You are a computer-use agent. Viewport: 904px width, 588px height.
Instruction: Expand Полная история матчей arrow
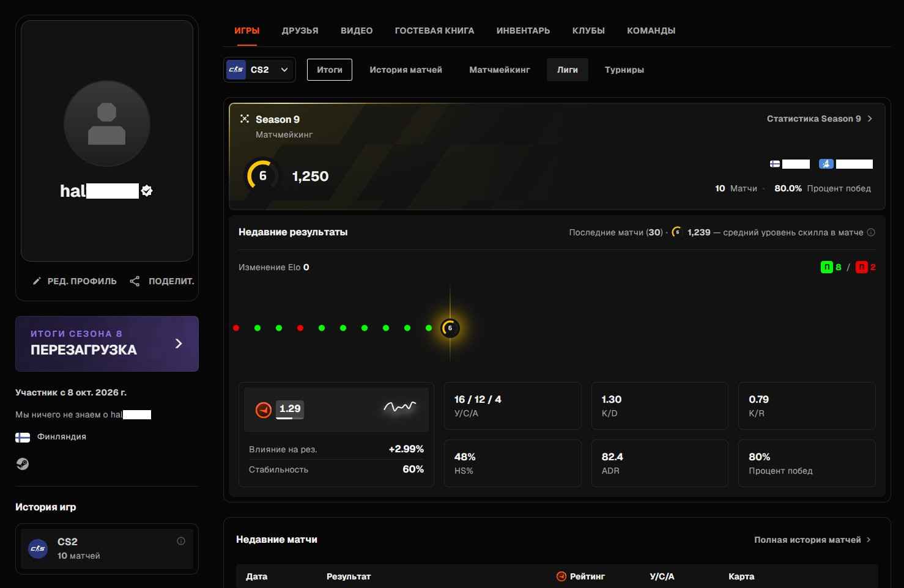(x=869, y=540)
